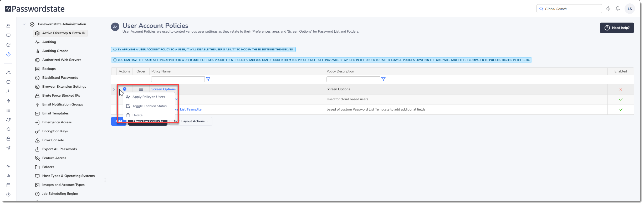Click the Check For Conflicts button
644x205 pixels.
148,121
